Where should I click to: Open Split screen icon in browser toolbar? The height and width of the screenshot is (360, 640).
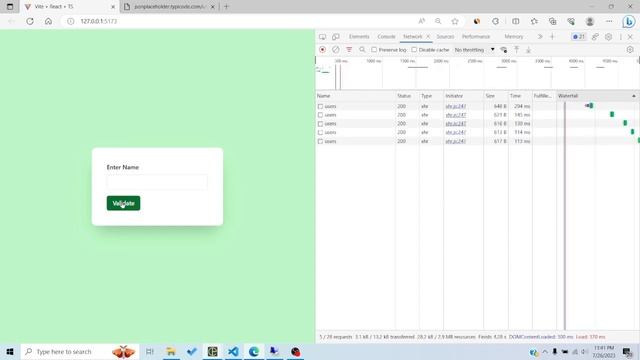516,21
